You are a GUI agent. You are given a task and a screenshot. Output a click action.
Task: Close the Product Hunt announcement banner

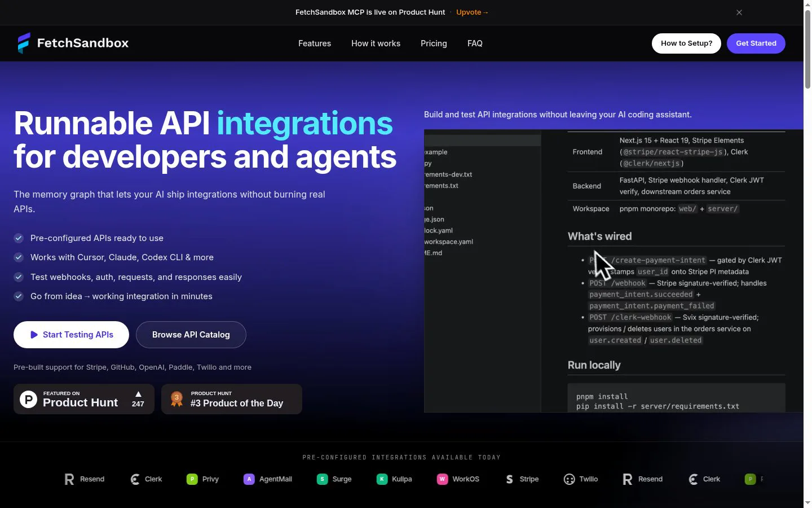tap(739, 12)
